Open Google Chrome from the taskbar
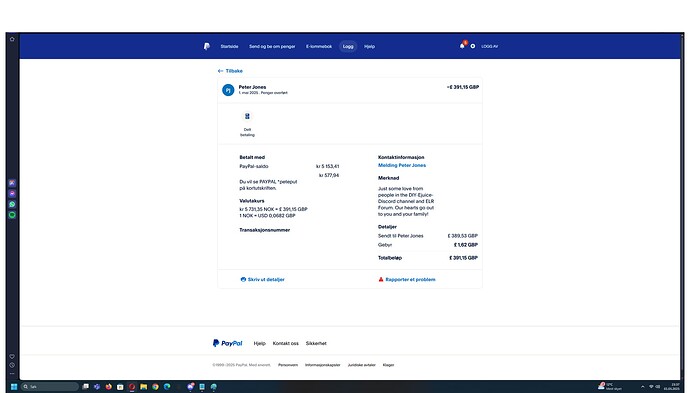 coord(155,386)
